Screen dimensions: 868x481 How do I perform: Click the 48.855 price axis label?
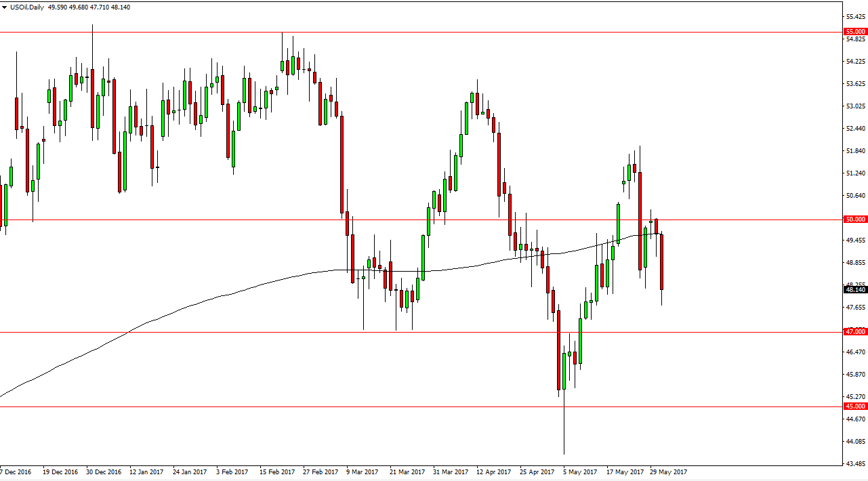click(855, 263)
